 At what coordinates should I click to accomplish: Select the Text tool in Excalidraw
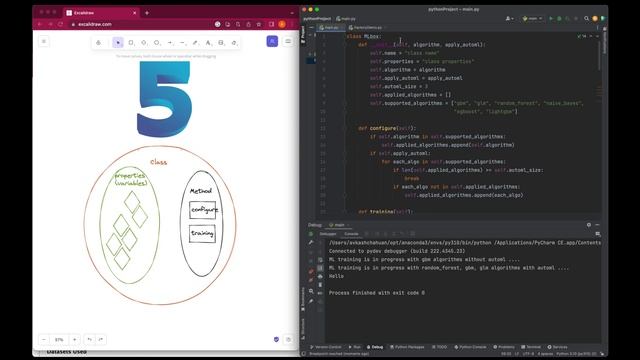click(208, 42)
